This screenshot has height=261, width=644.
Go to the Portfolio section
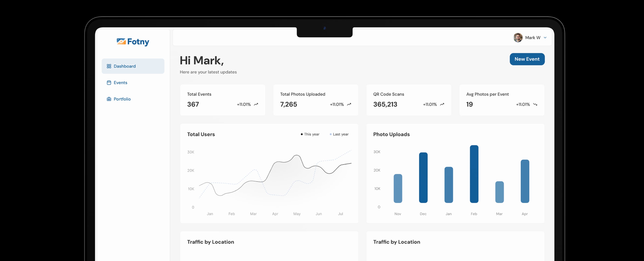tap(122, 99)
